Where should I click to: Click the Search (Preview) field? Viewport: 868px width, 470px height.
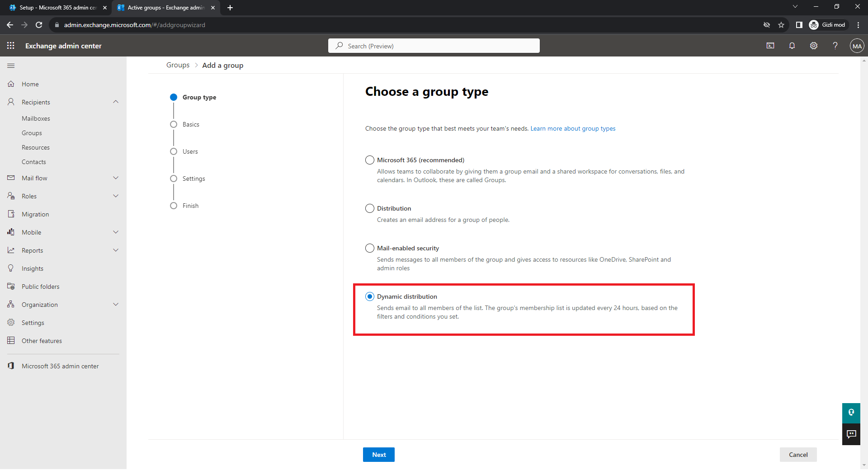434,46
